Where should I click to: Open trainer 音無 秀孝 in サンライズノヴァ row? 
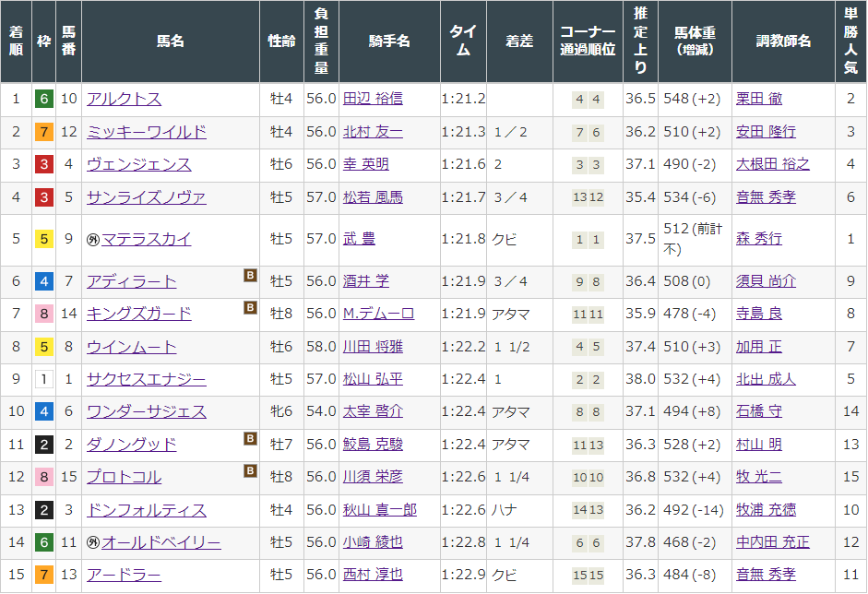766,197
